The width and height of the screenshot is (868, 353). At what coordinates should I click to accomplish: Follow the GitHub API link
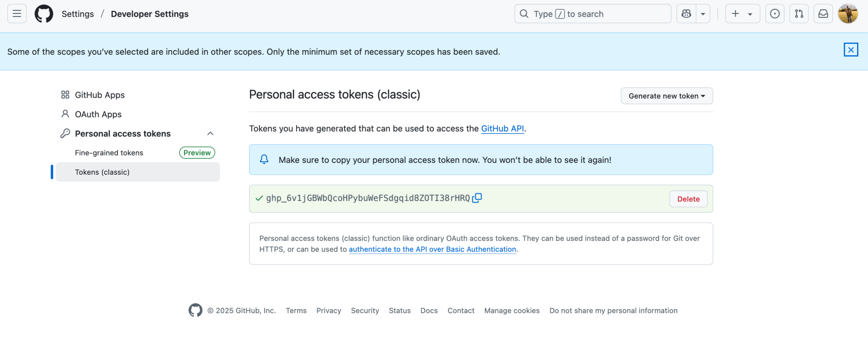[503, 129]
